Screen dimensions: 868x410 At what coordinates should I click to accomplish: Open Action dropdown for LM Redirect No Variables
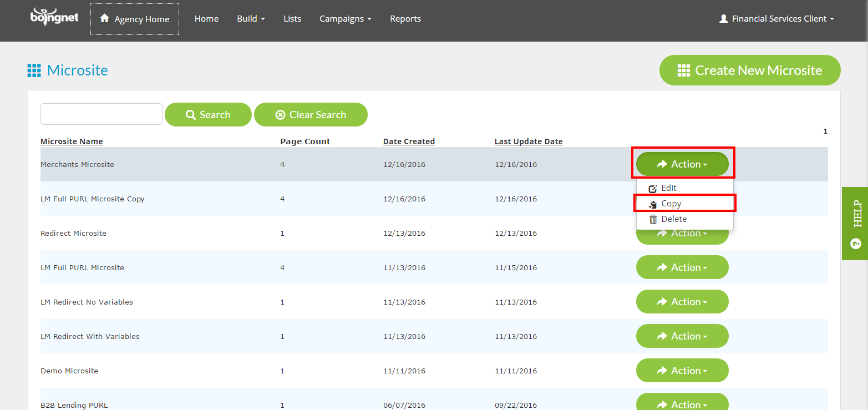coord(682,302)
